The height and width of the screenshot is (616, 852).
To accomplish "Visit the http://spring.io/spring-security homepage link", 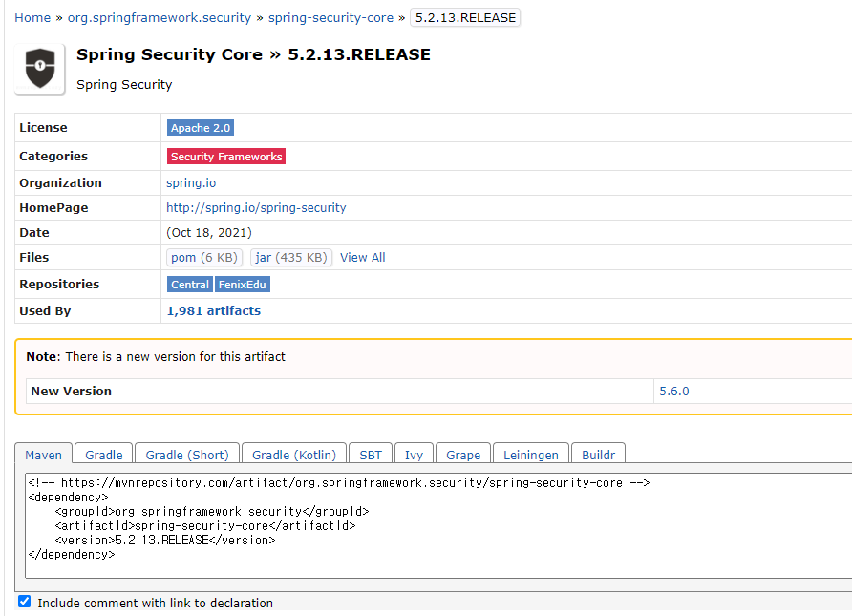I will (256, 207).
